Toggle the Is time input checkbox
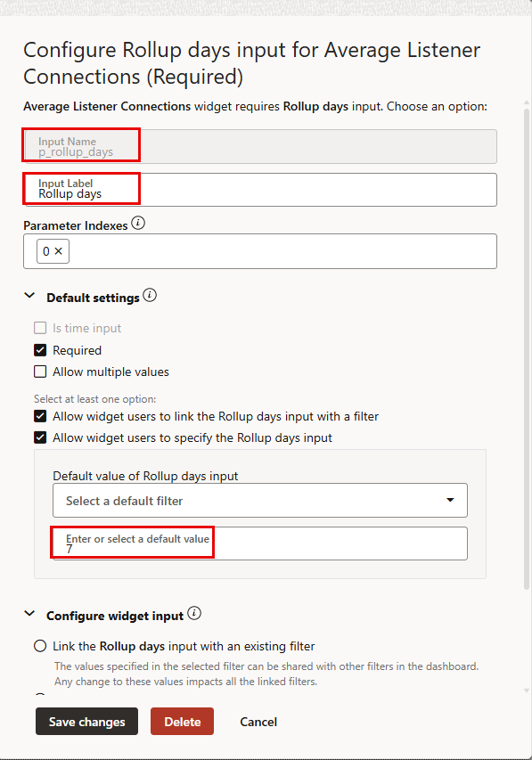Viewport: 532px width, 760px height. click(40, 328)
